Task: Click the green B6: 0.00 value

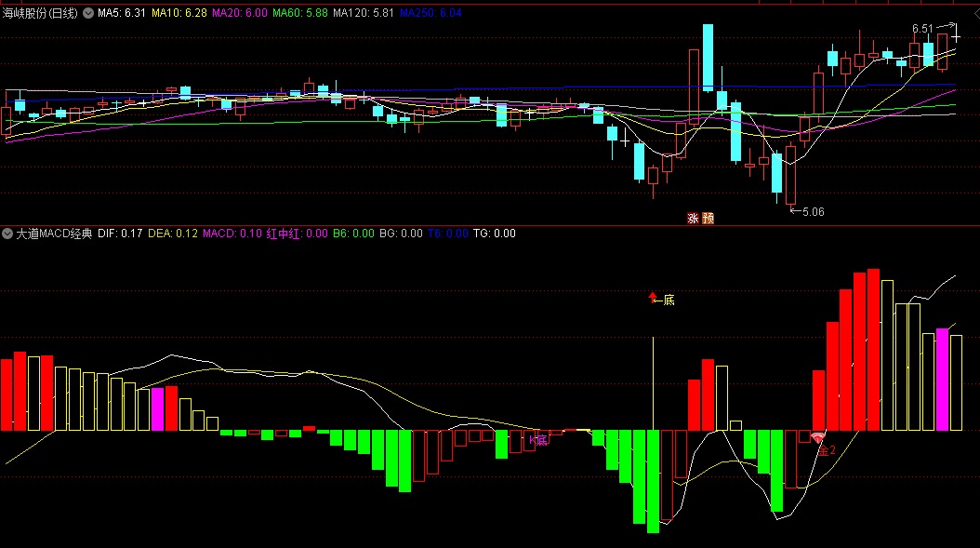Action: 353,234
